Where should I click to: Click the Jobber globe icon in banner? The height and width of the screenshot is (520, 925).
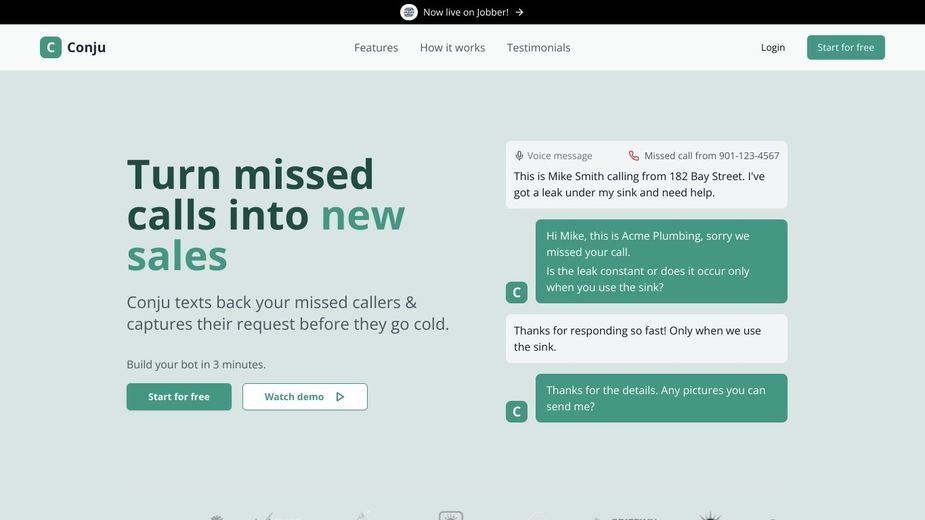click(x=409, y=12)
